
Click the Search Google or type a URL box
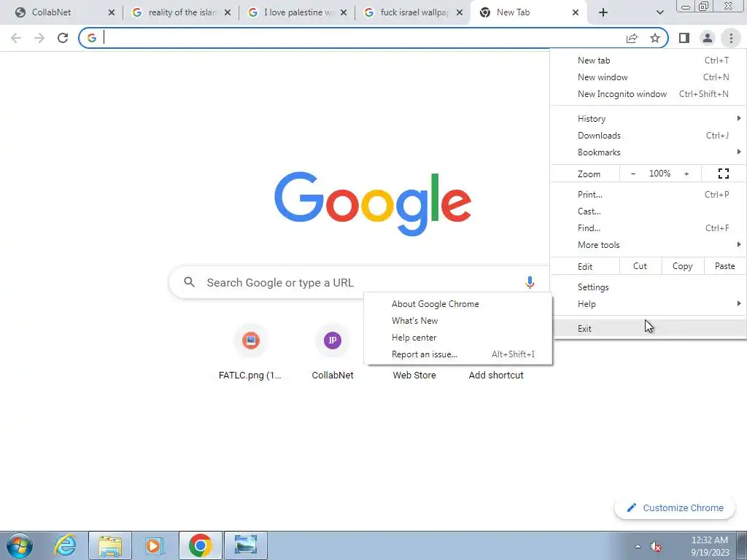point(359,282)
